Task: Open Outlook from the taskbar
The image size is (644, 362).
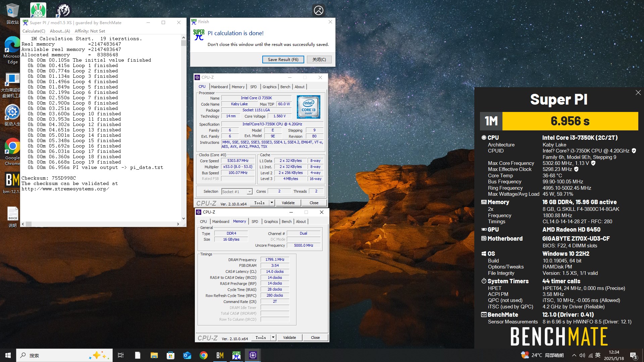Action: [x=187, y=355]
